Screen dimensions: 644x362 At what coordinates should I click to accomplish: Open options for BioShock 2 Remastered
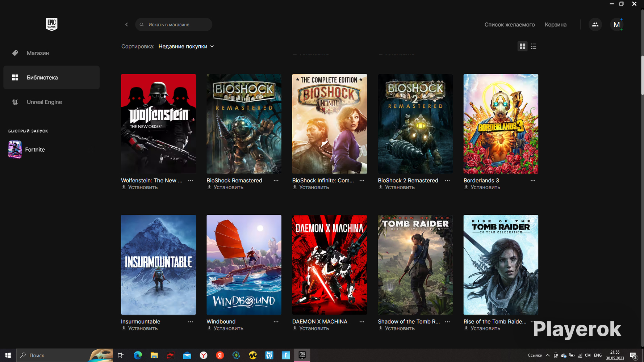point(447,181)
